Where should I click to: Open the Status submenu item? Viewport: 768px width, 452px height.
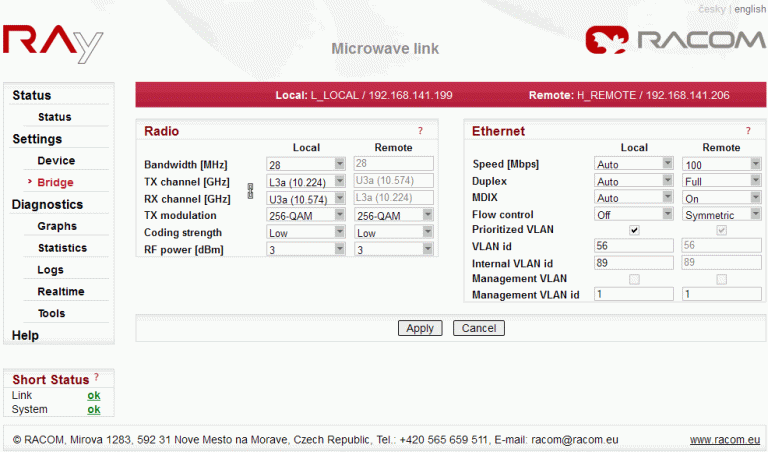(55, 117)
